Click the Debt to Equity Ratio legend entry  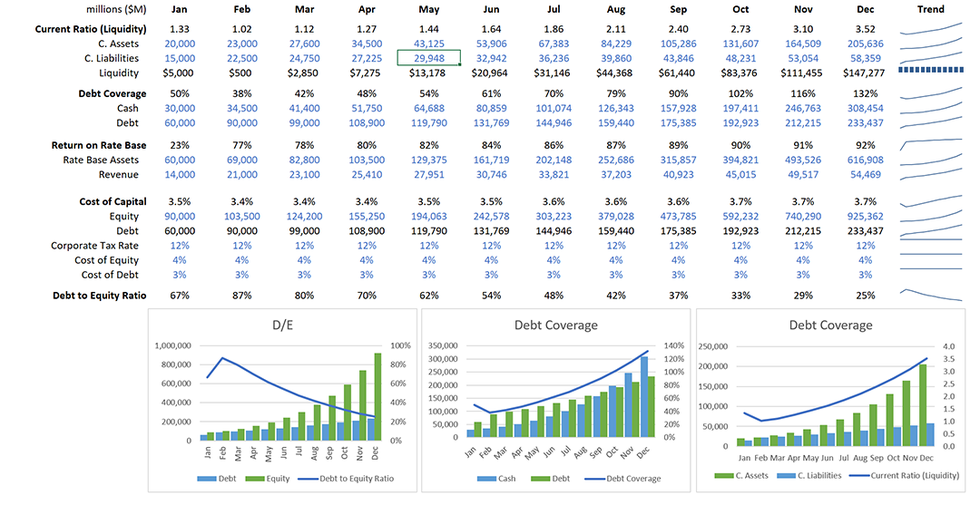click(346, 479)
